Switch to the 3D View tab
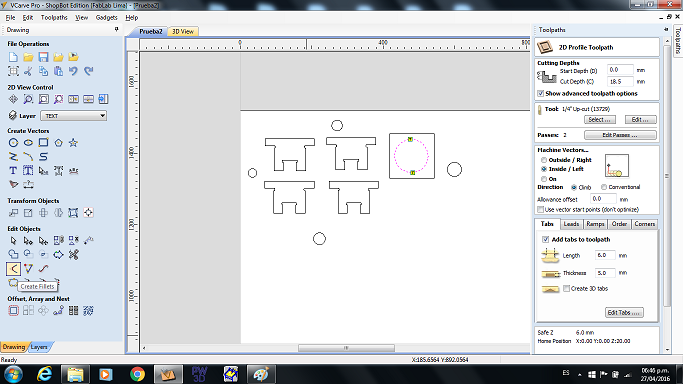The image size is (683, 384). (x=183, y=31)
